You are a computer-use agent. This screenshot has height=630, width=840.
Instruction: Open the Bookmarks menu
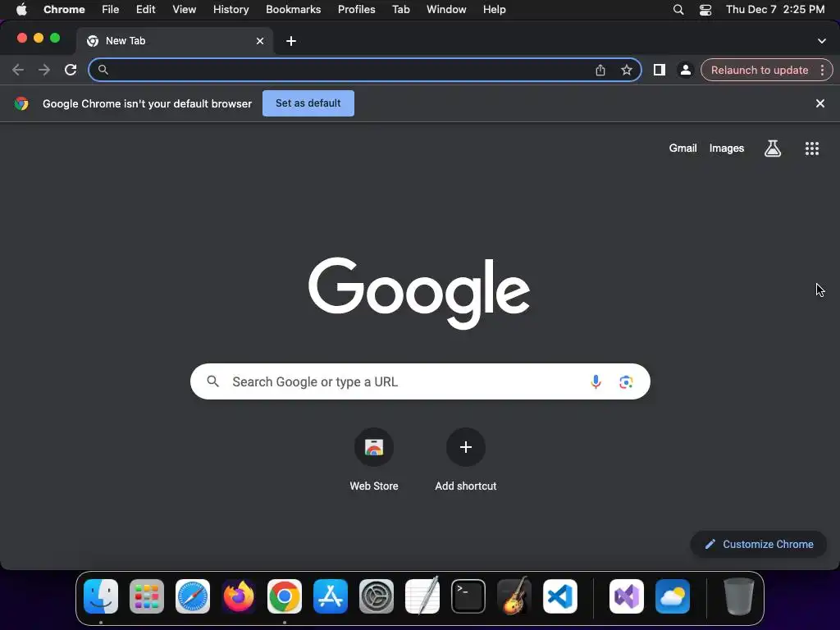pyautogui.click(x=293, y=10)
